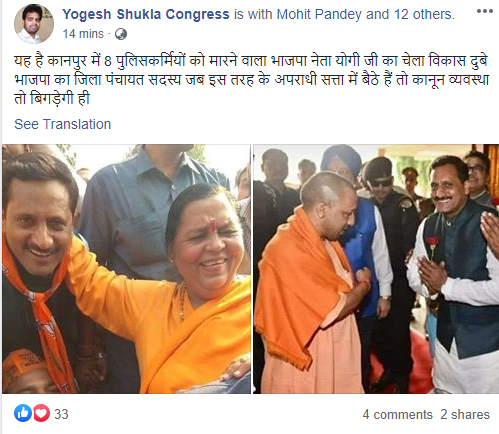View the 33 reactions count list
Screen dimensions: 499x434
point(61,414)
